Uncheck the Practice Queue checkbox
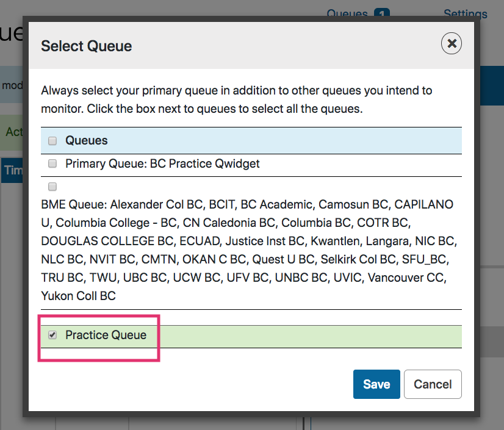The image size is (504, 430). (x=52, y=335)
